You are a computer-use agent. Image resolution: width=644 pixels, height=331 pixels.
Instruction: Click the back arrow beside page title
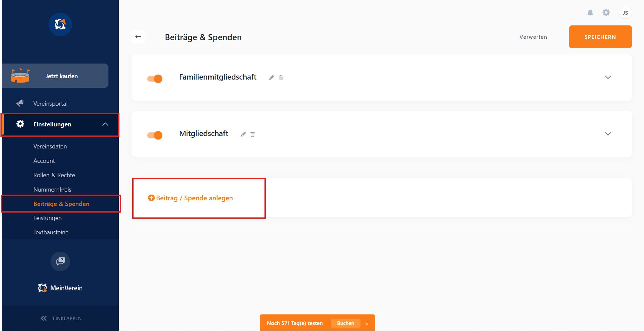click(x=138, y=37)
